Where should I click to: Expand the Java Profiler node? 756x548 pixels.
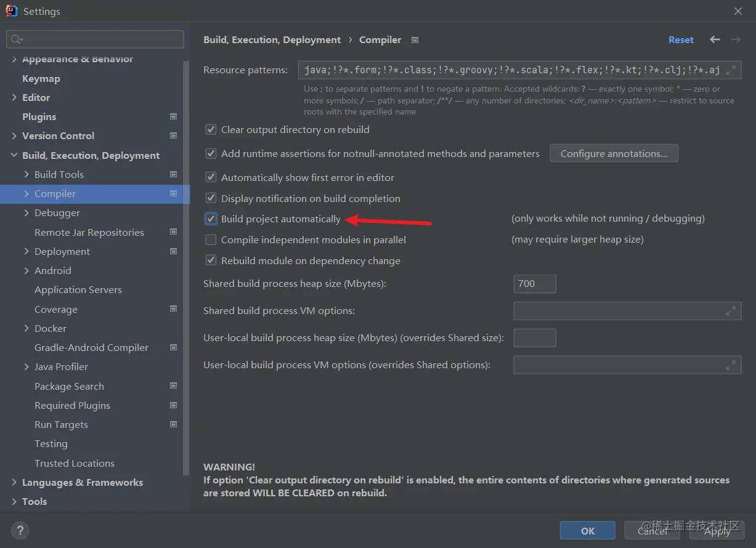(26, 366)
